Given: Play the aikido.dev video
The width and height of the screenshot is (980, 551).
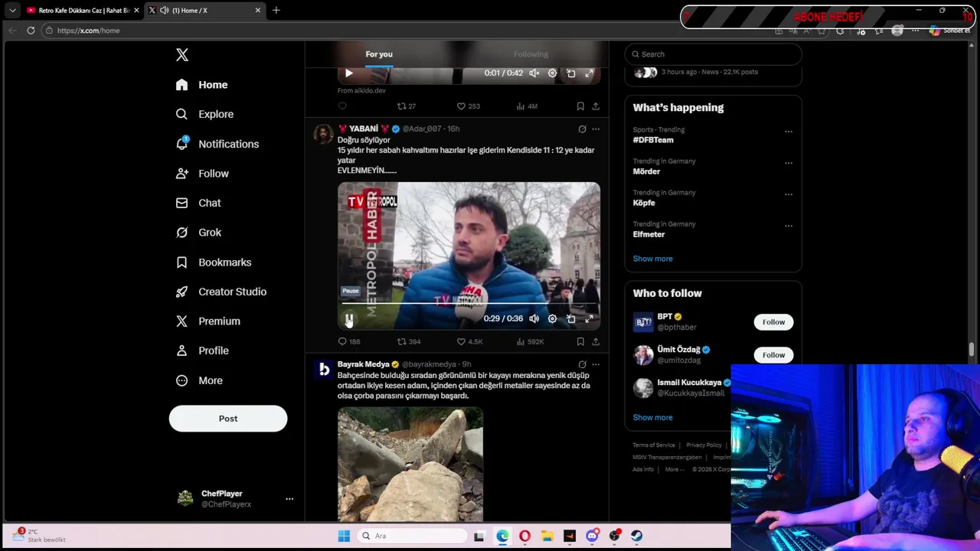Looking at the screenshot, I should click(x=348, y=73).
